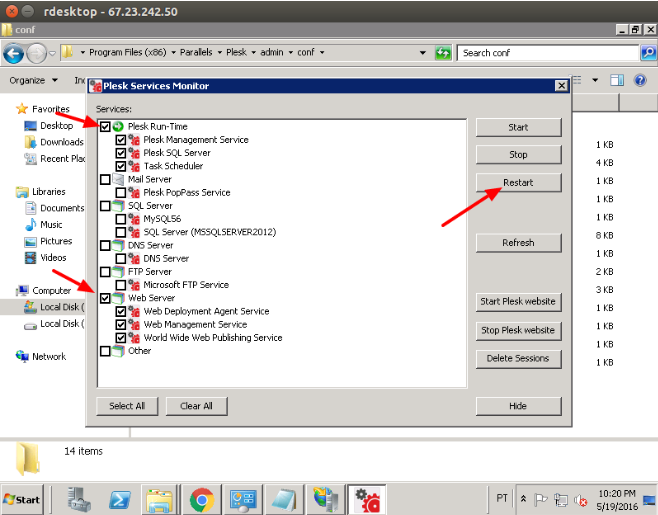Image resolution: width=658 pixels, height=515 pixels.
Task: Open Notepad from the taskbar
Action: pyautogui.click(x=285, y=499)
